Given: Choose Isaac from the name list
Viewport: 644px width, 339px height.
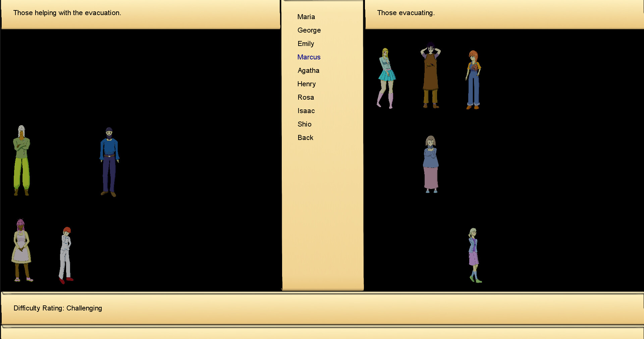Looking at the screenshot, I should [306, 111].
